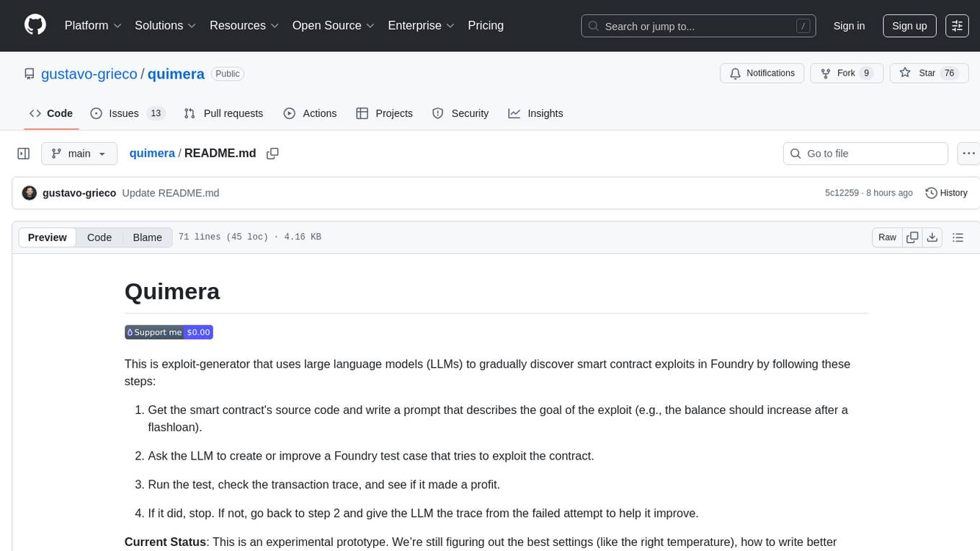Click the 8 hours ago timestamp
980x551 pixels.
point(888,193)
